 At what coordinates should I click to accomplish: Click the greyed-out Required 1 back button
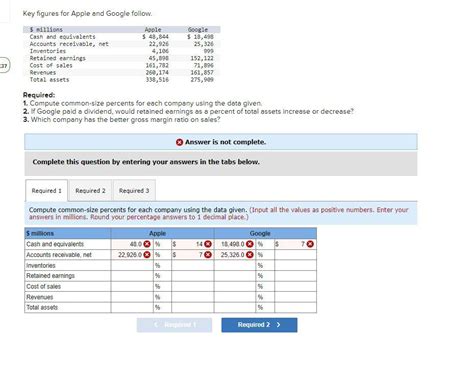[x=174, y=325]
